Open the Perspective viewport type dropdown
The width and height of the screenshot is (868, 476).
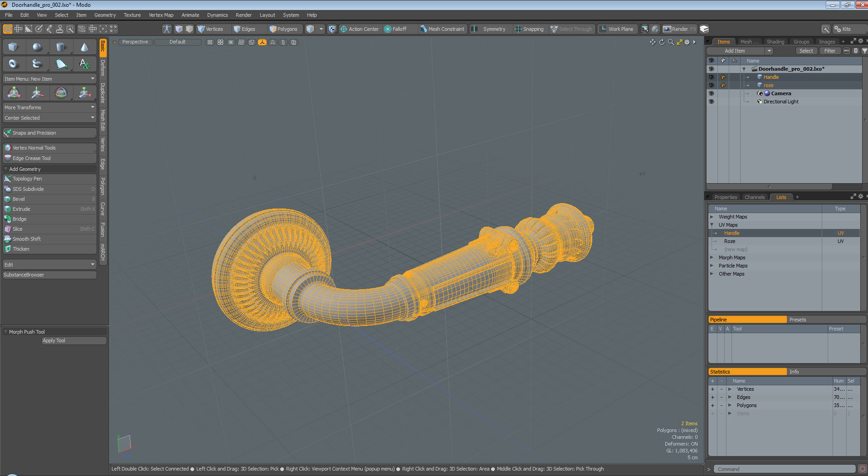tap(135, 42)
